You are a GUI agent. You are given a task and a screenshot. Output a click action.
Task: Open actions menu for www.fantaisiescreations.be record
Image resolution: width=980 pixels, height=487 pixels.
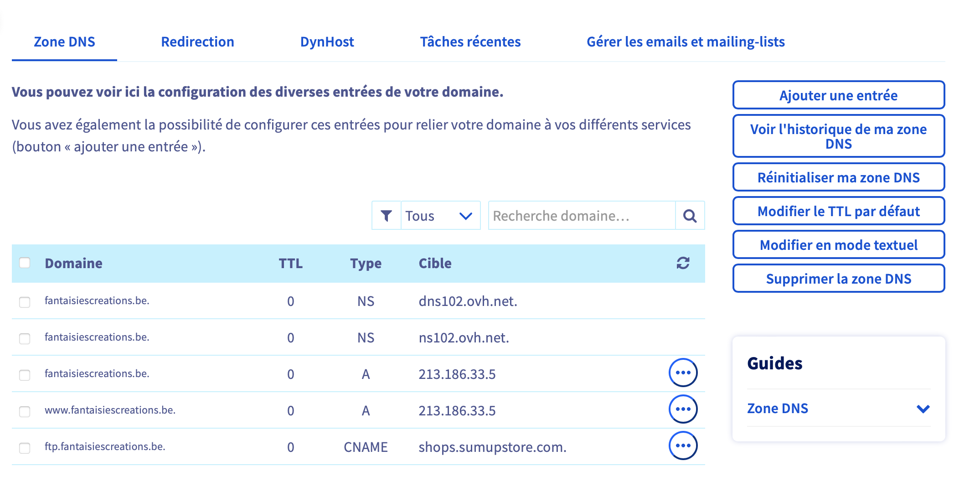(683, 409)
